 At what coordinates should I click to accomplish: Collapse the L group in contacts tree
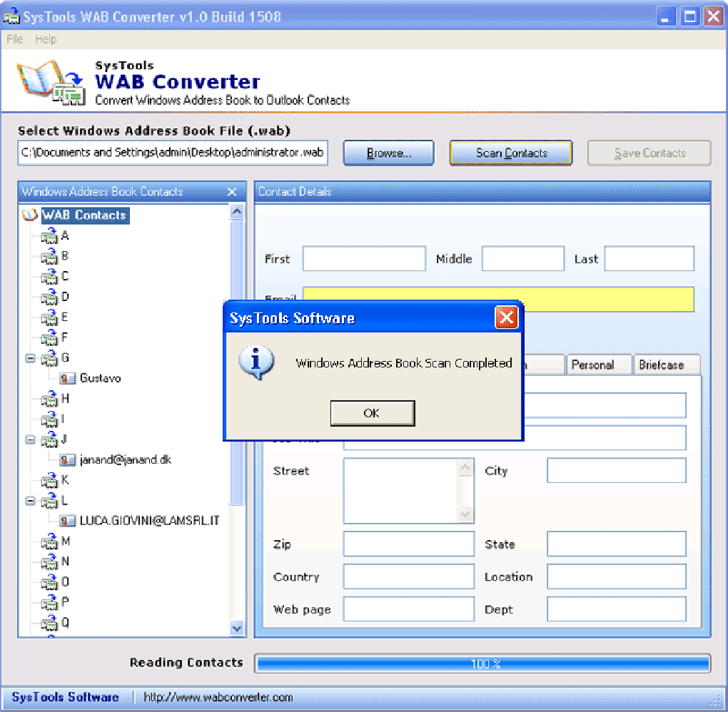30,501
